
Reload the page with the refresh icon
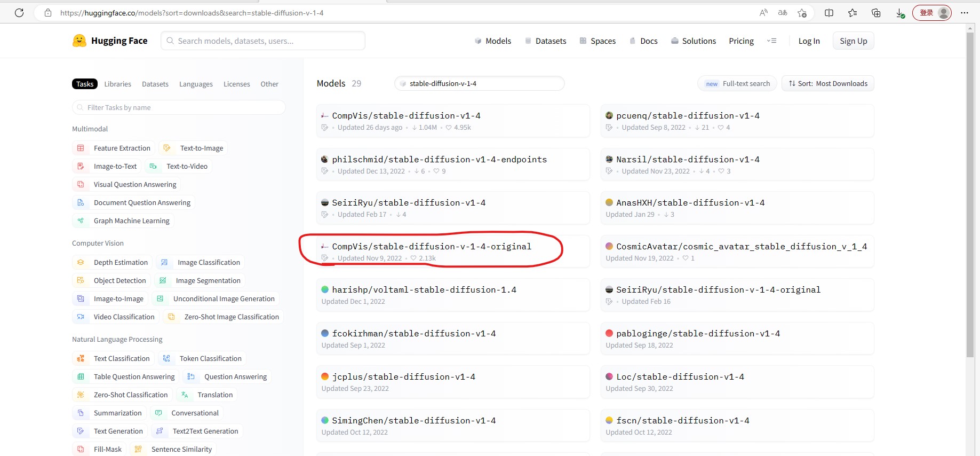19,13
